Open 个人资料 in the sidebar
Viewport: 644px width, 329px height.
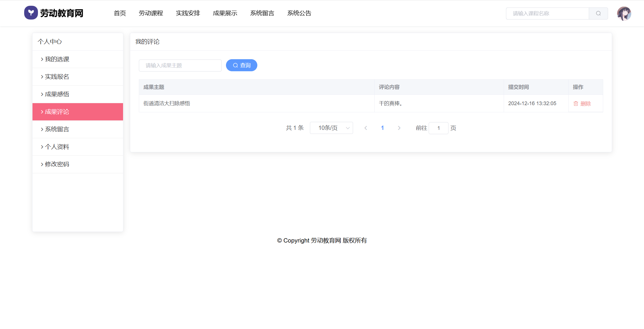pos(57,147)
